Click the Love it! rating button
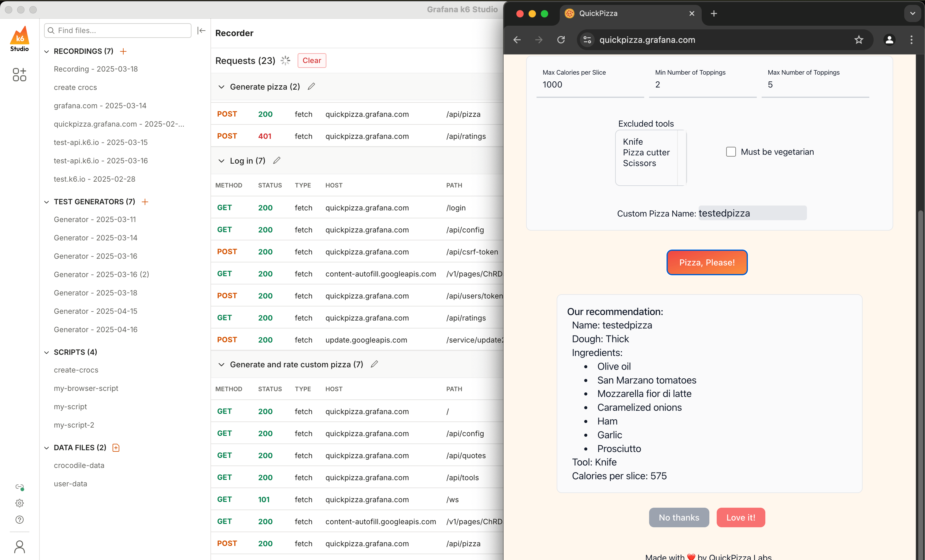Viewport: 925px width, 560px height. [740, 517]
